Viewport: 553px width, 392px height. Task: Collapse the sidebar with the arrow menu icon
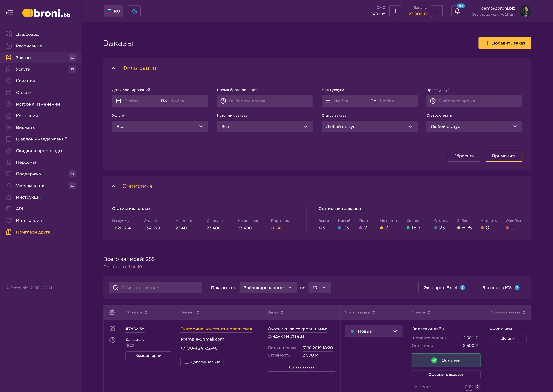pos(9,13)
